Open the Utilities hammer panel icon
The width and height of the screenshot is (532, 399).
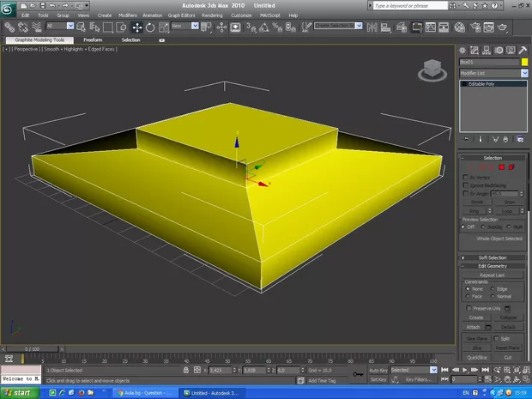coord(522,51)
